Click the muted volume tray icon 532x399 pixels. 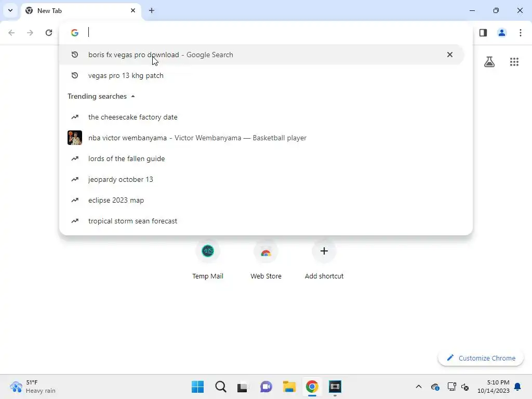coord(465,387)
